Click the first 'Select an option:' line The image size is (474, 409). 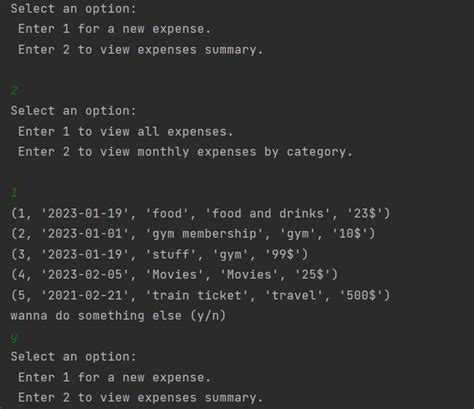(73, 9)
